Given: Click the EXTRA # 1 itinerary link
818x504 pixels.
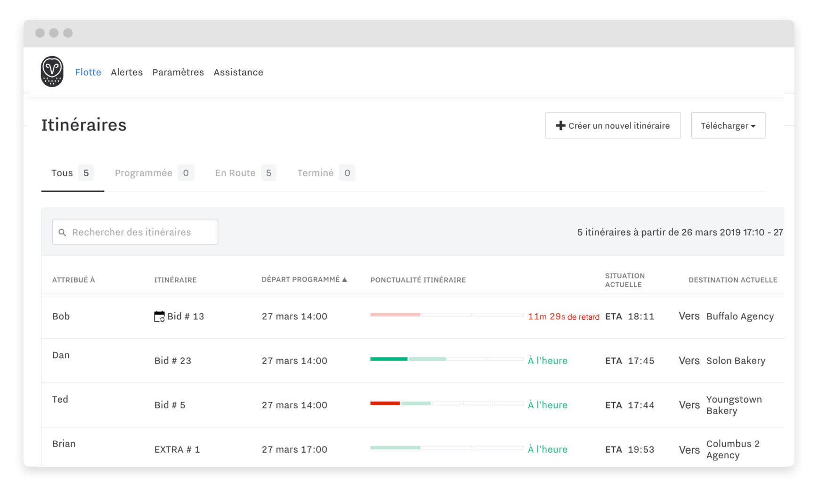Looking at the screenshot, I should 177,449.
